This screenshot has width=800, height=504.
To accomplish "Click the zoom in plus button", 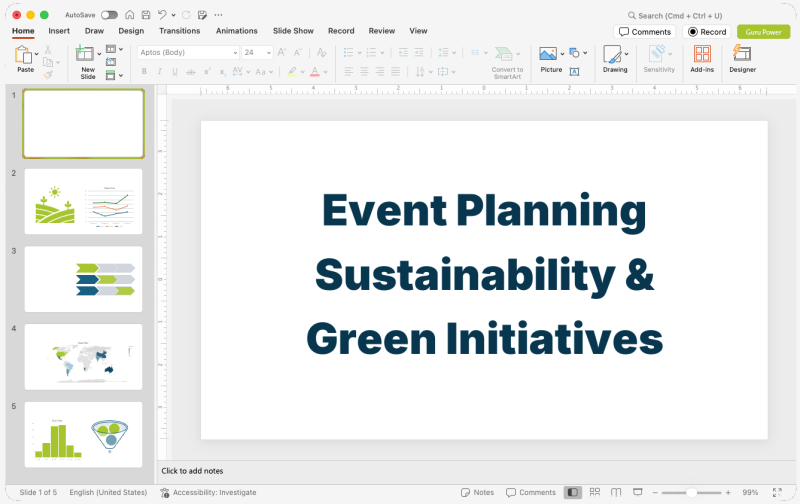I will [728, 492].
